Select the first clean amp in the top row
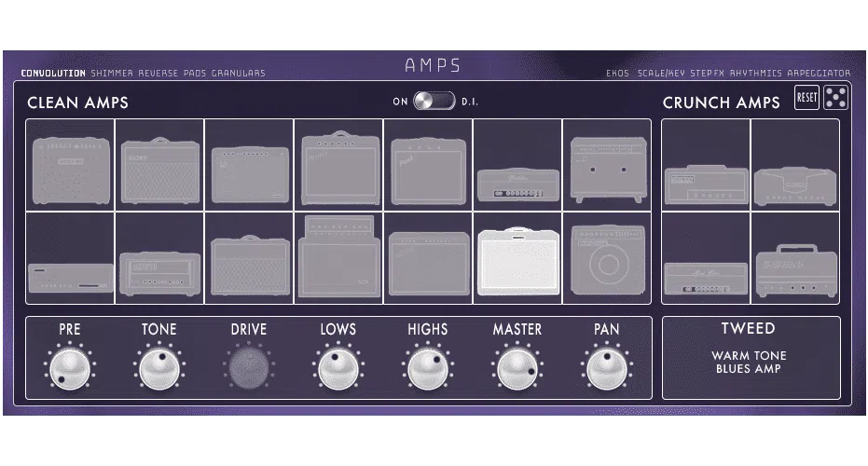 [x=70, y=165]
